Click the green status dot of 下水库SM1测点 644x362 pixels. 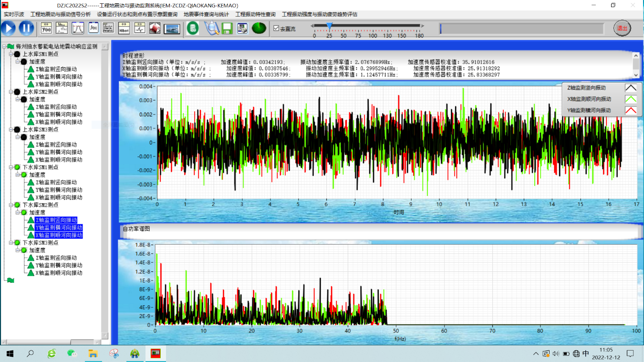click(x=17, y=167)
